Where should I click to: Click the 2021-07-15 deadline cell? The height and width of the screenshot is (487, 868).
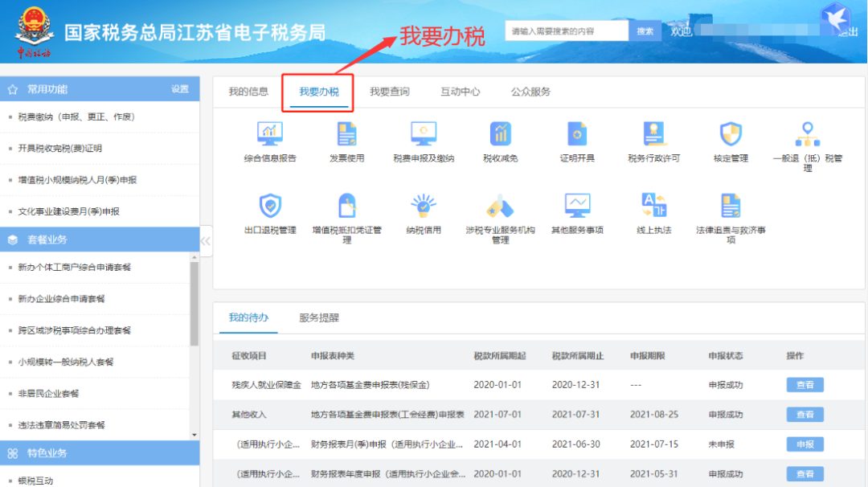pos(653,444)
